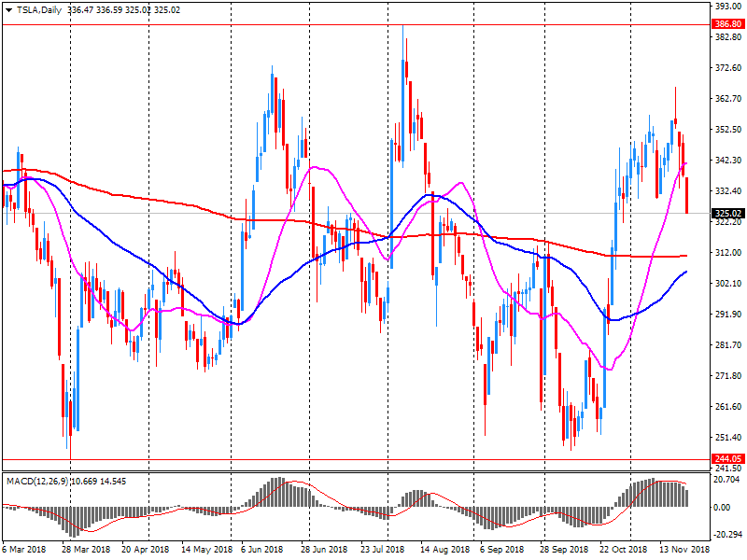This screenshot has width=747, height=560.
Task: Click the 28 Jun 2018 date label
Action: pos(324,549)
